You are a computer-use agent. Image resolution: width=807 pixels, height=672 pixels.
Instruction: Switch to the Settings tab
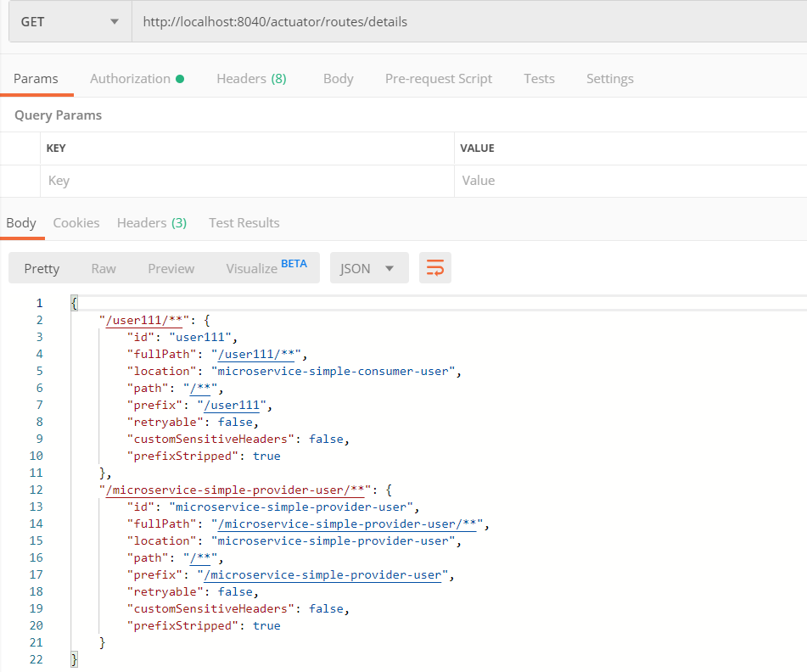click(x=610, y=79)
